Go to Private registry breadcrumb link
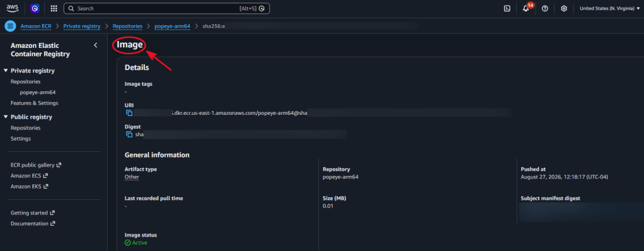The image size is (644, 251). [x=82, y=26]
